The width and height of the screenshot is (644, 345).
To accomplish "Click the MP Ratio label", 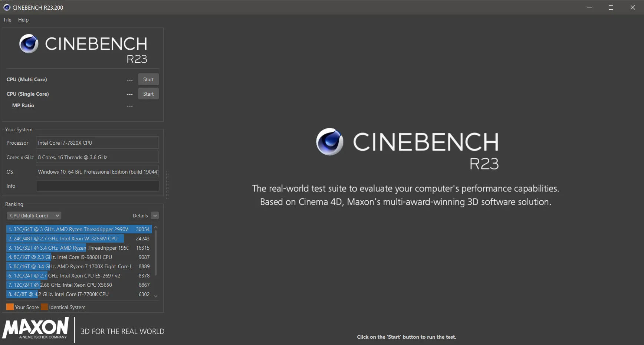I will [x=23, y=105].
